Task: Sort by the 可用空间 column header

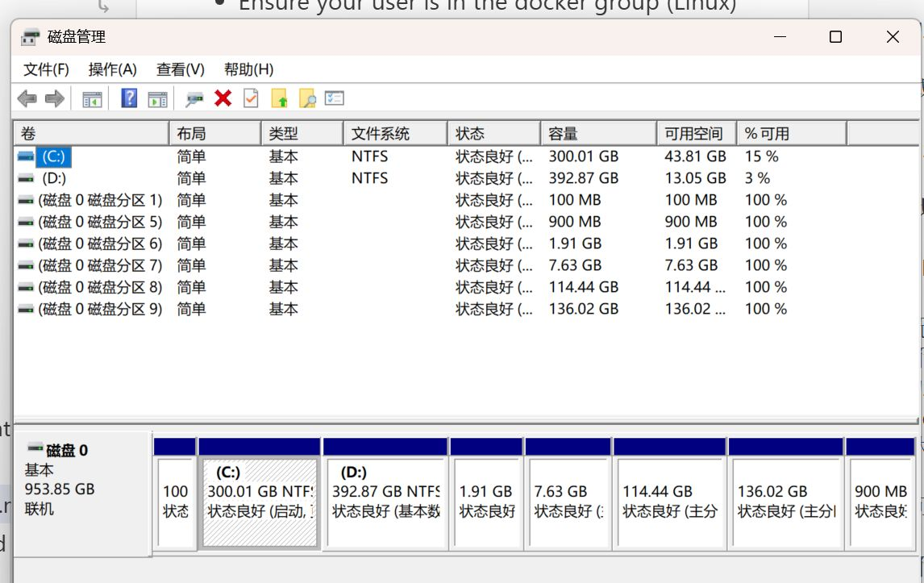Action: pos(697,134)
